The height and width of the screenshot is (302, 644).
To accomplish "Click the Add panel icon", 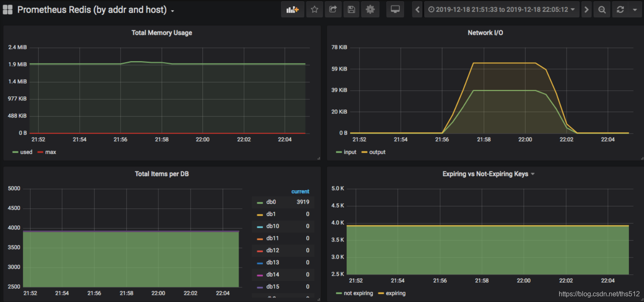I will 292,10.
